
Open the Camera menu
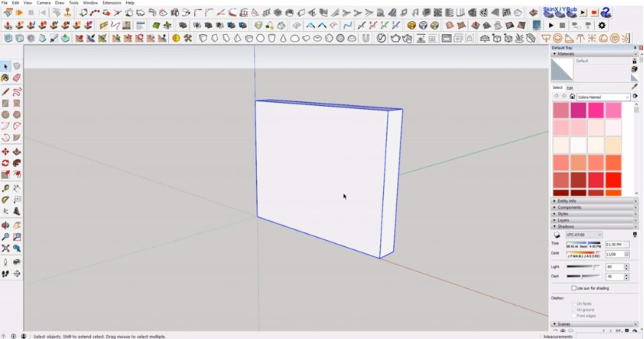[44, 2]
